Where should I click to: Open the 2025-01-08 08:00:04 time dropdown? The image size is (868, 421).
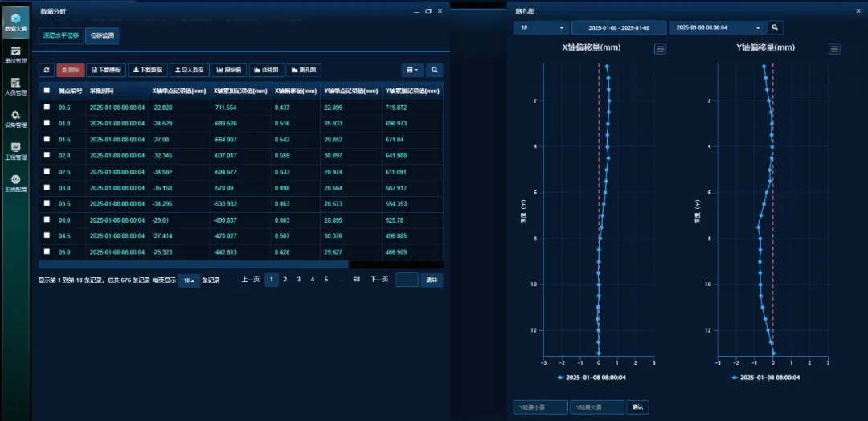715,27
